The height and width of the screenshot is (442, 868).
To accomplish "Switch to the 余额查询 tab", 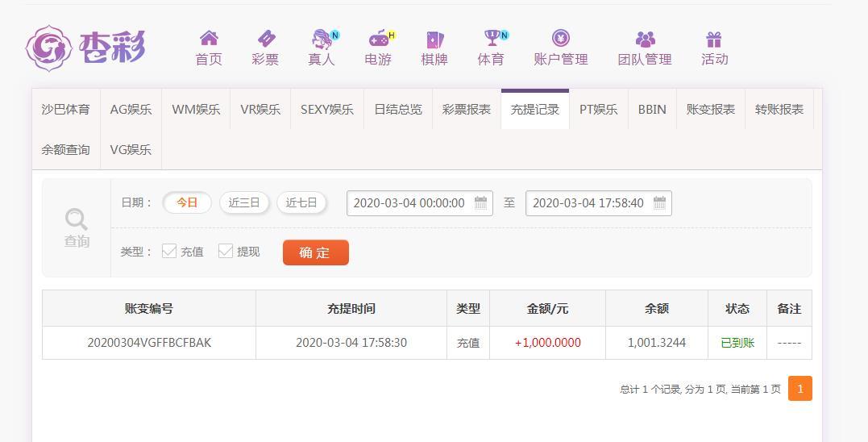I will (66, 149).
